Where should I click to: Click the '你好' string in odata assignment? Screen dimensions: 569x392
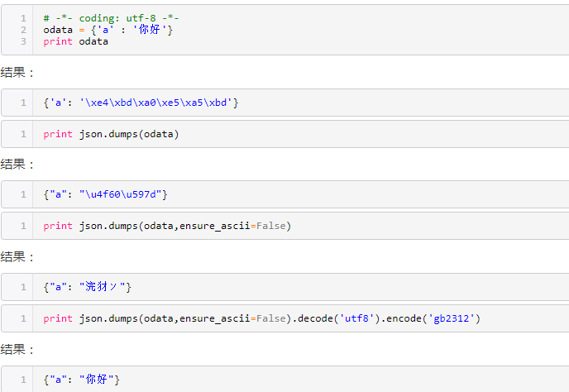150,30
